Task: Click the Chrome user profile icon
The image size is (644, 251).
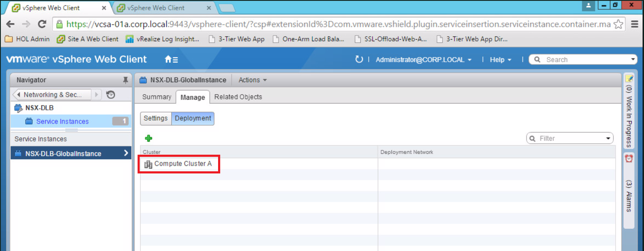Action: click(x=589, y=6)
